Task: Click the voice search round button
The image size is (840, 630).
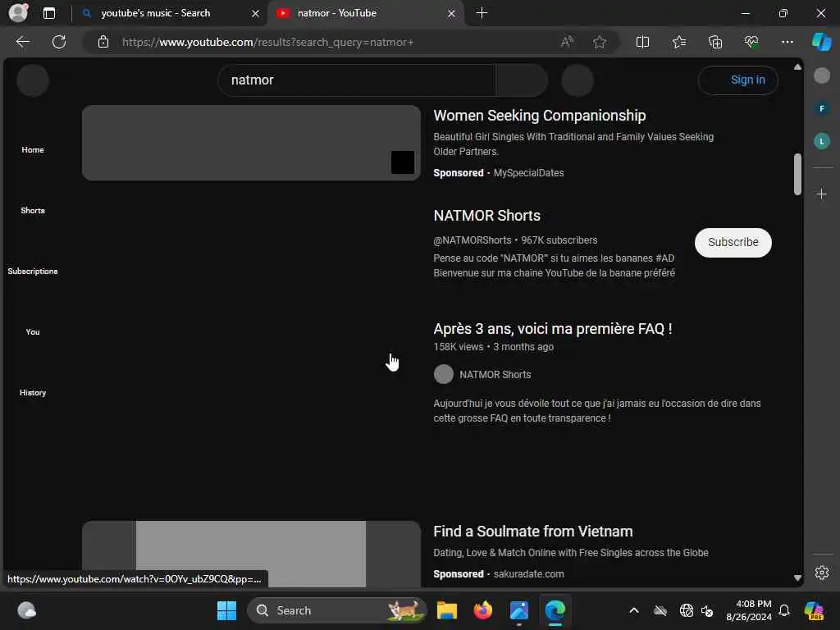Action: (577, 80)
